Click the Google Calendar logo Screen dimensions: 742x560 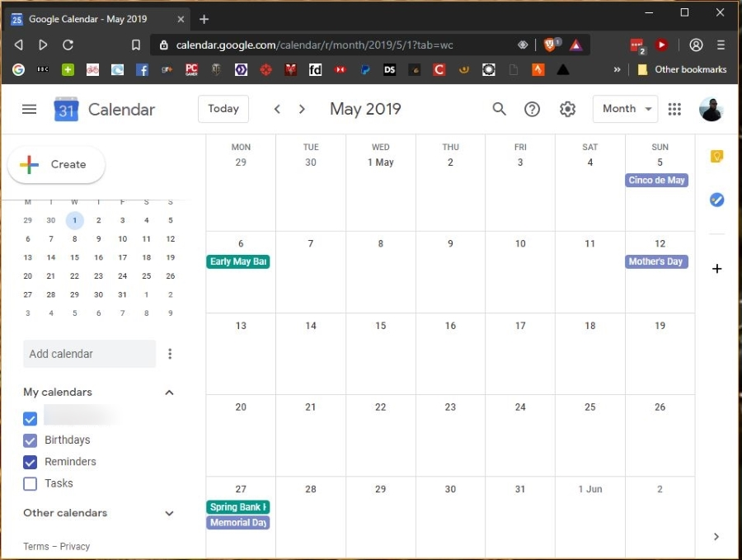tap(66, 110)
